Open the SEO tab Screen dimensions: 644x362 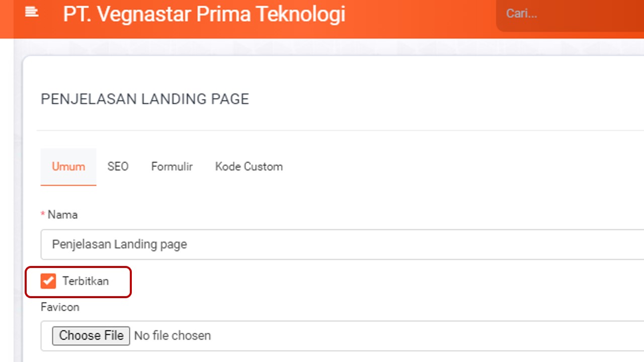118,167
